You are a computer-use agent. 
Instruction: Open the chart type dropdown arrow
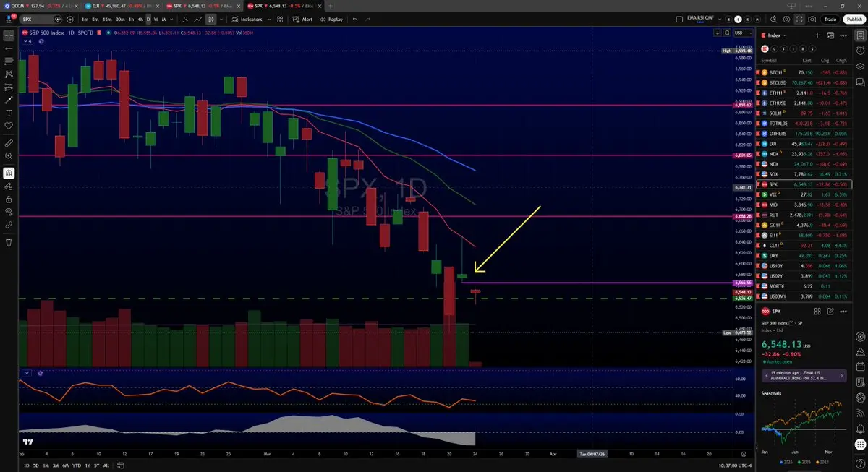[x=221, y=20]
